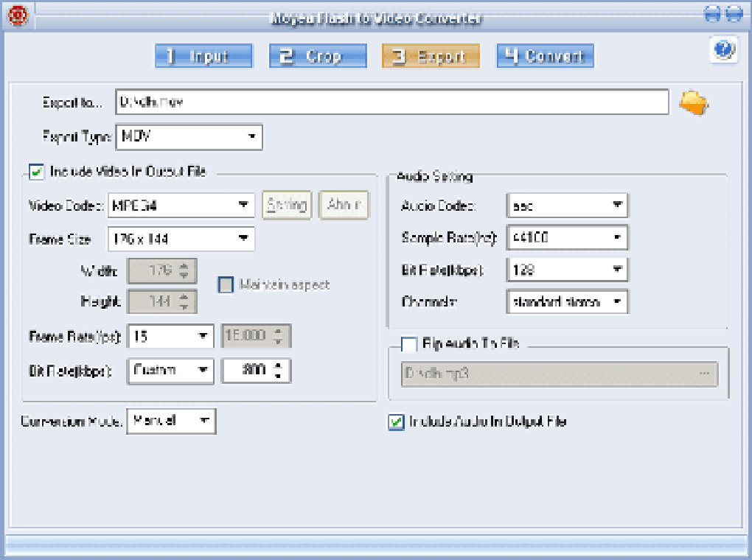Click the ellipsis browse button for mp3 path
The width and height of the screenshot is (752, 560).
(x=704, y=374)
